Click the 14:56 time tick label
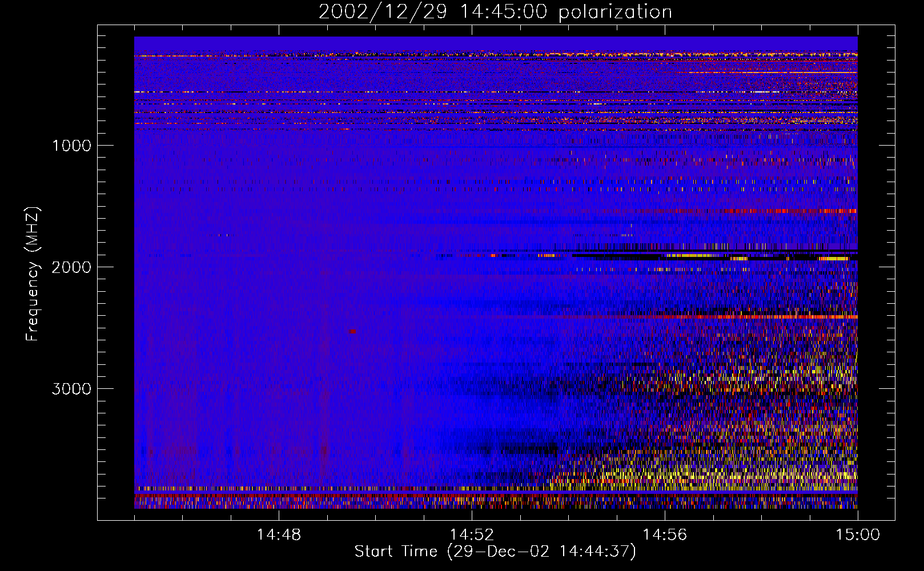This screenshot has width=924, height=571. (x=665, y=535)
